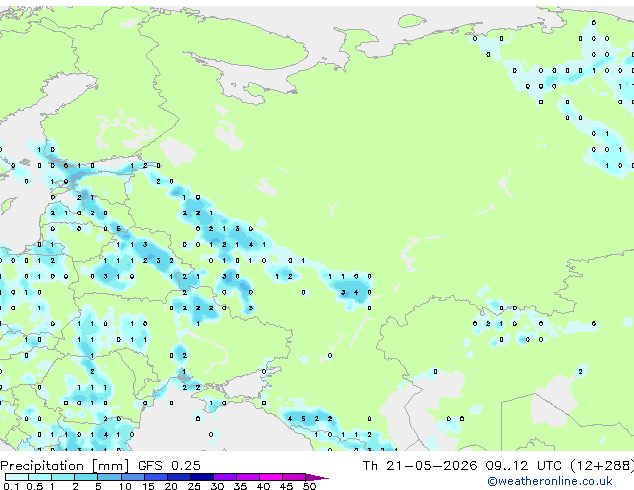This screenshot has width=634, height=490.
Task: Pick the 15–20 mm legend swatch
Action: [156, 477]
